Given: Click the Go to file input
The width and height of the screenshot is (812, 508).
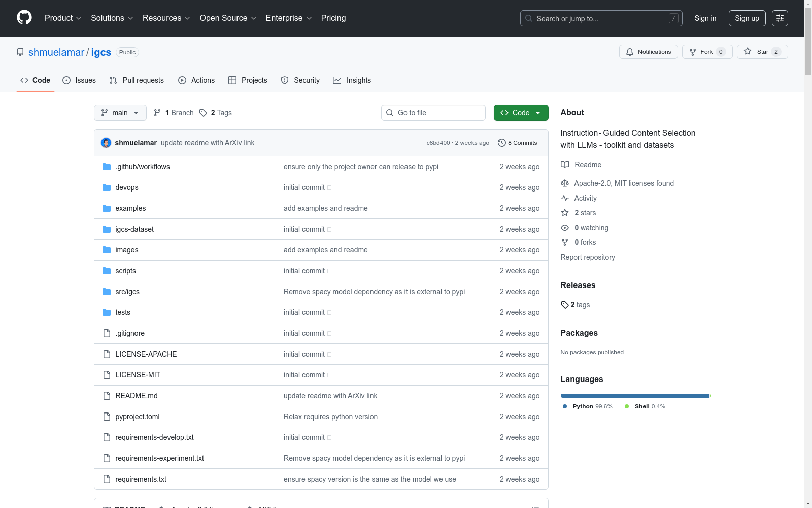Looking at the screenshot, I should click(433, 113).
